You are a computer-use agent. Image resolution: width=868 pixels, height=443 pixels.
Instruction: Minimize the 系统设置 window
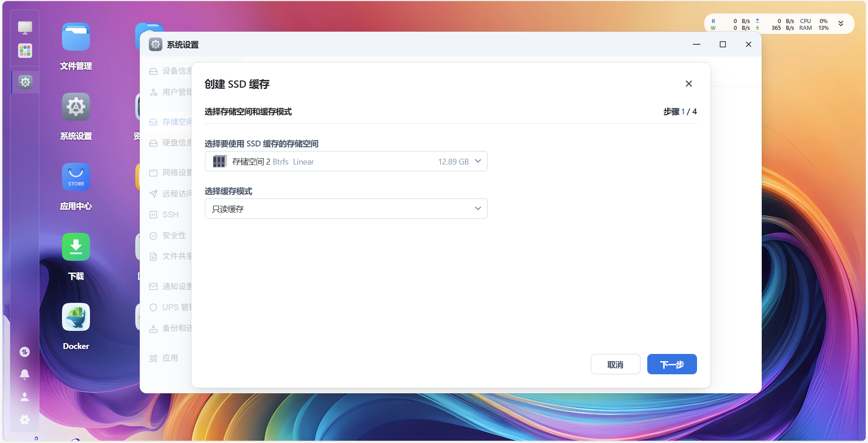tap(697, 44)
